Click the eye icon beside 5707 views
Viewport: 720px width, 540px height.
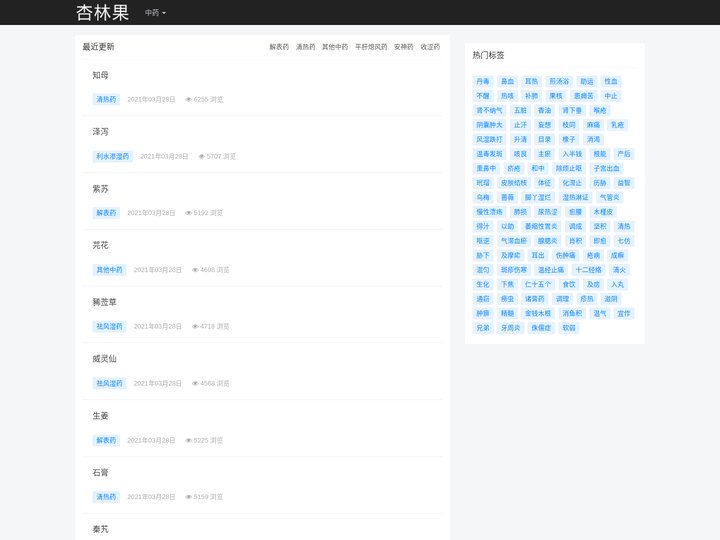[x=201, y=156]
